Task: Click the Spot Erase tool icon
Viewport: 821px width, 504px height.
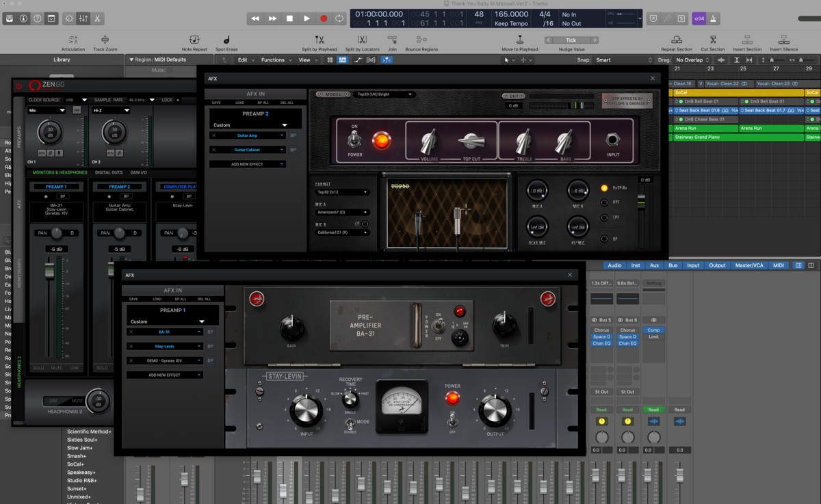Action: (226, 40)
